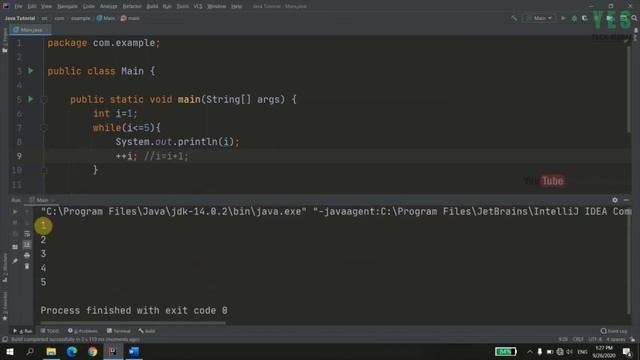Open the Favorites tool window stripe
Image resolution: width=640 pixels, height=360 pixels.
point(5,306)
